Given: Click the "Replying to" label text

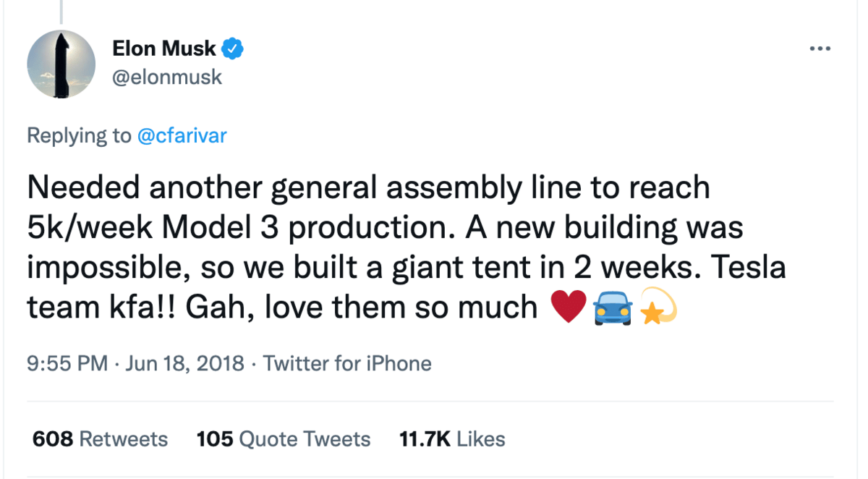Looking at the screenshot, I should point(80,135).
